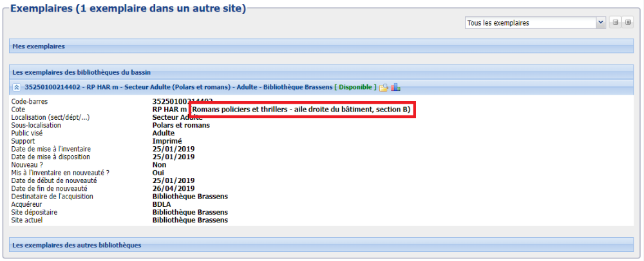
Task: Select the Cote value RP HAR m
Action: coord(169,110)
